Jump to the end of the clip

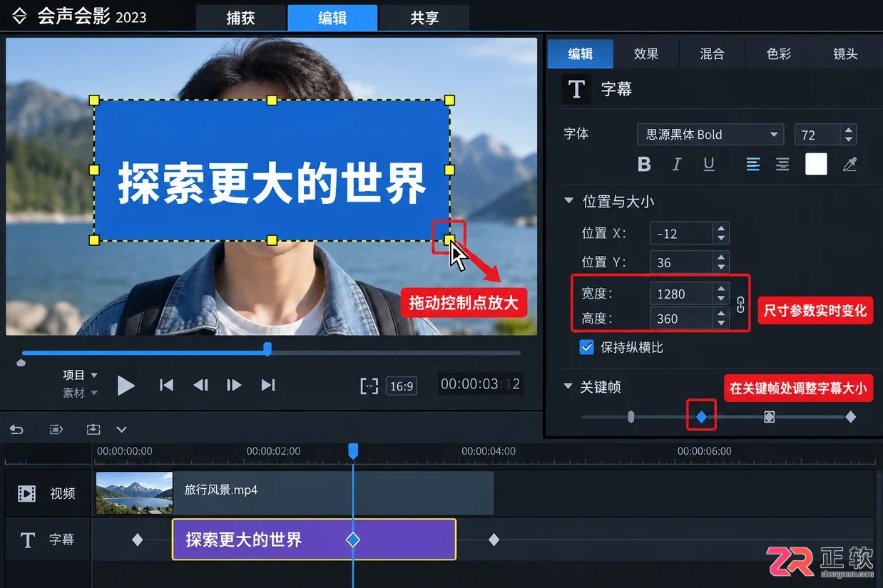coord(268,386)
